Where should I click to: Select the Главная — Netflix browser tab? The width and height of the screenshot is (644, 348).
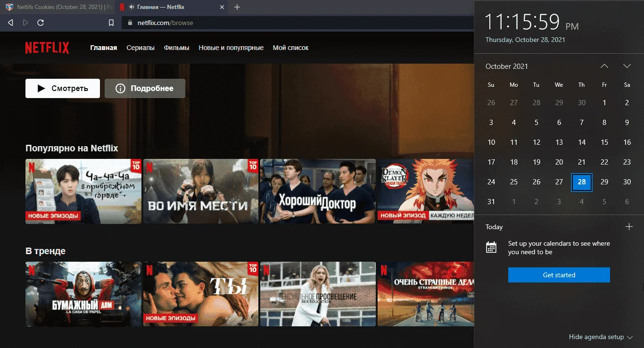pyautogui.click(x=172, y=7)
